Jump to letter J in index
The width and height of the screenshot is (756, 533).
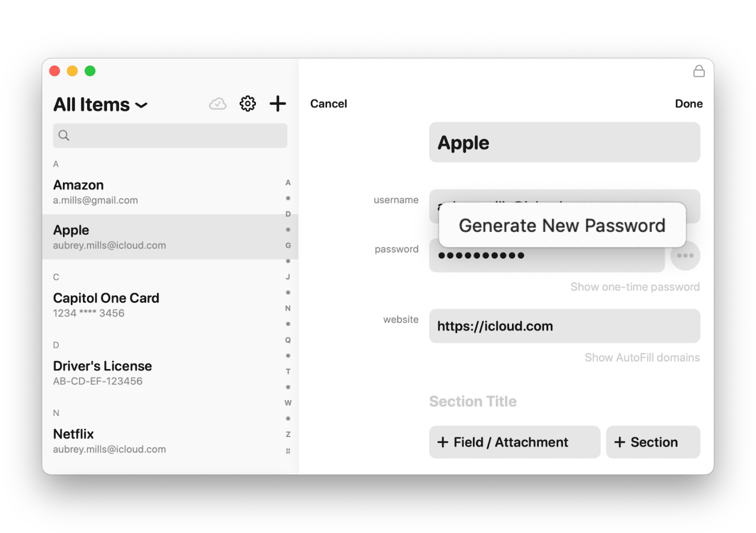coord(288,277)
